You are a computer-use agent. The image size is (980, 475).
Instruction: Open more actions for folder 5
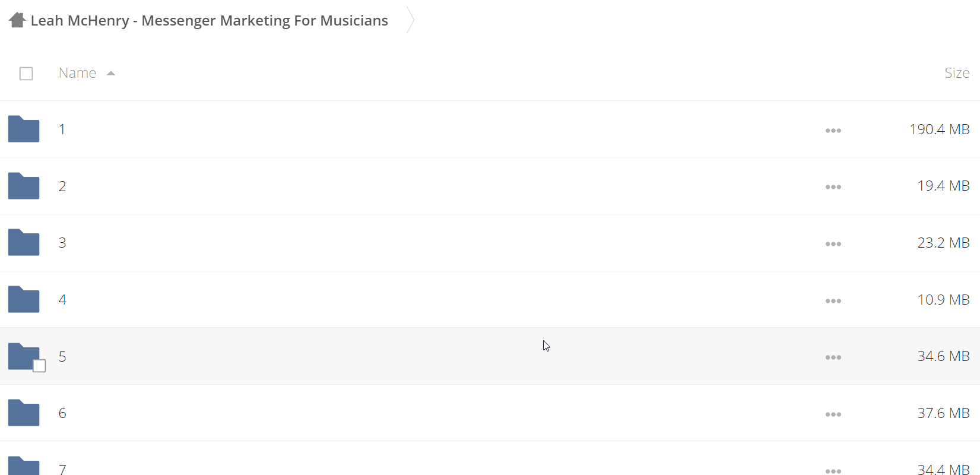point(833,357)
